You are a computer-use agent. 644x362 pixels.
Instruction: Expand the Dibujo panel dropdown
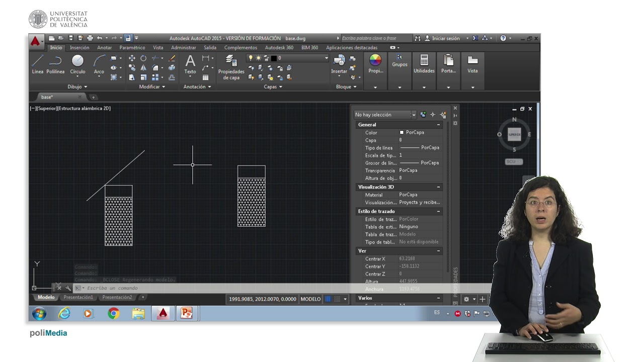(x=77, y=86)
